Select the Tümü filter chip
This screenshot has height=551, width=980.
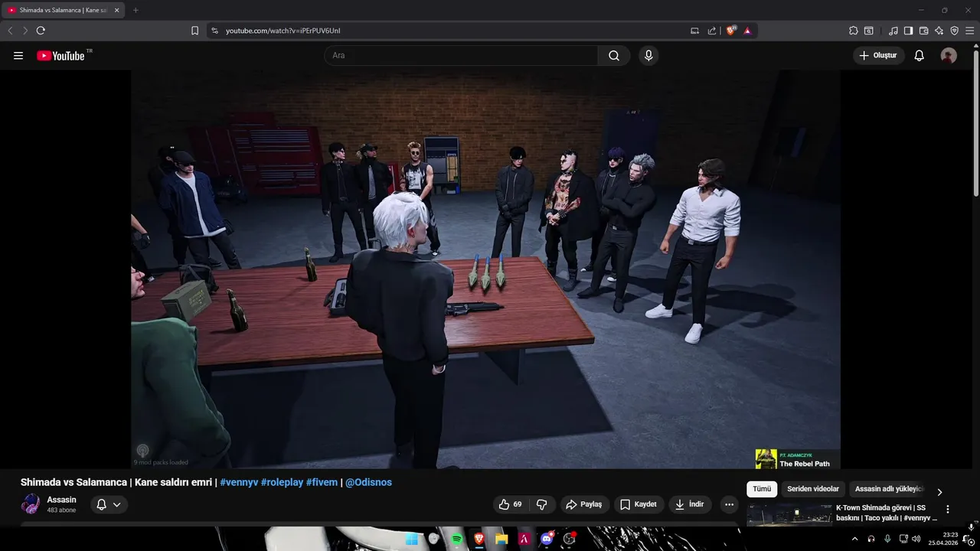[x=762, y=489]
